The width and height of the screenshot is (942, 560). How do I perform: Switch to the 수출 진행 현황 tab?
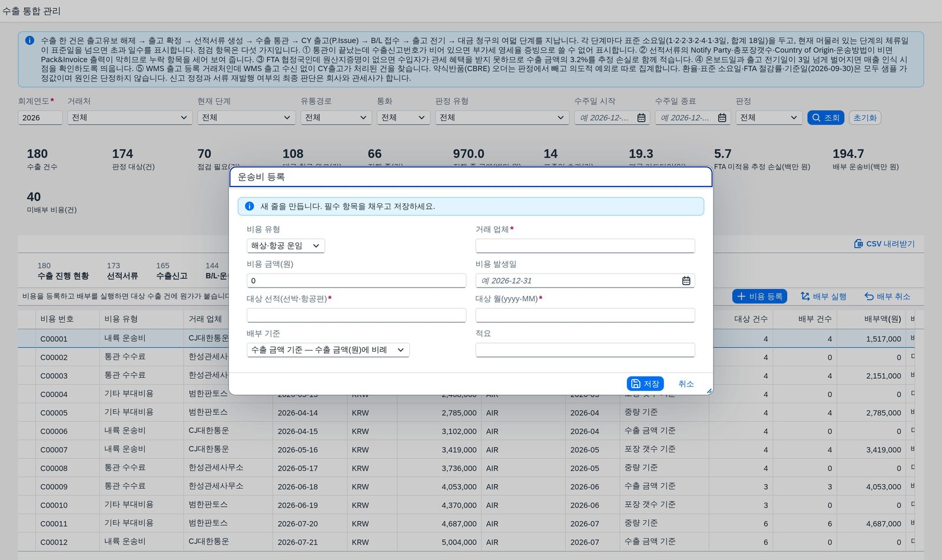click(x=63, y=271)
